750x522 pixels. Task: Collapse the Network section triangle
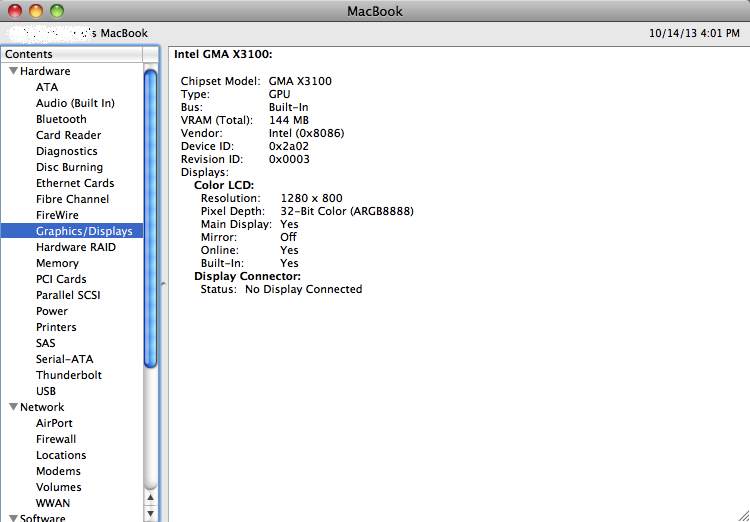click(x=13, y=407)
